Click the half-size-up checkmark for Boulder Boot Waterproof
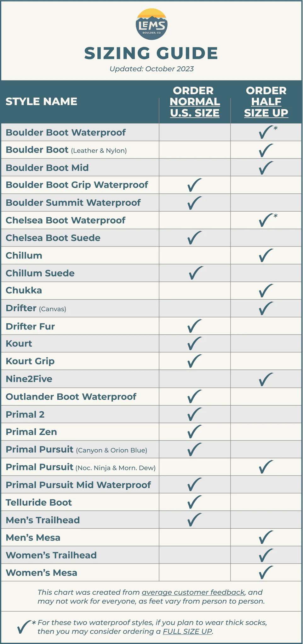 tap(266, 132)
